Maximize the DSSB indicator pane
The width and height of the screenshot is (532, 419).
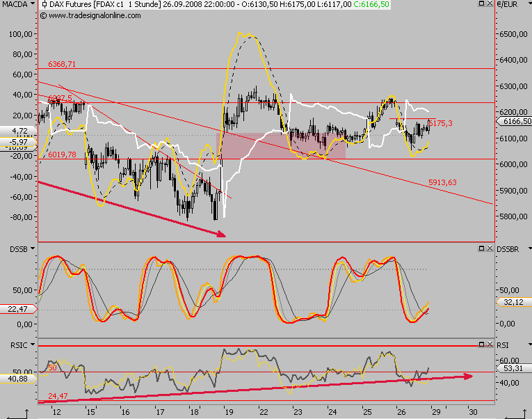[481, 248]
